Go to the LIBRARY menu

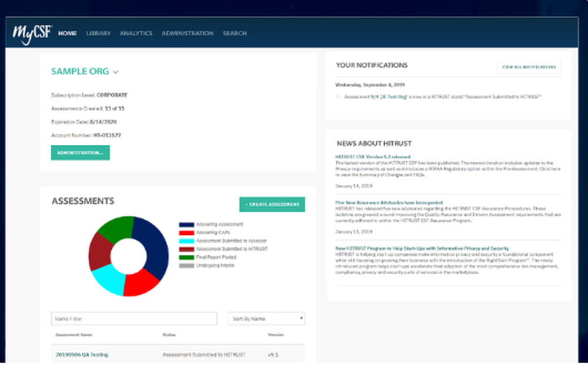coord(99,34)
